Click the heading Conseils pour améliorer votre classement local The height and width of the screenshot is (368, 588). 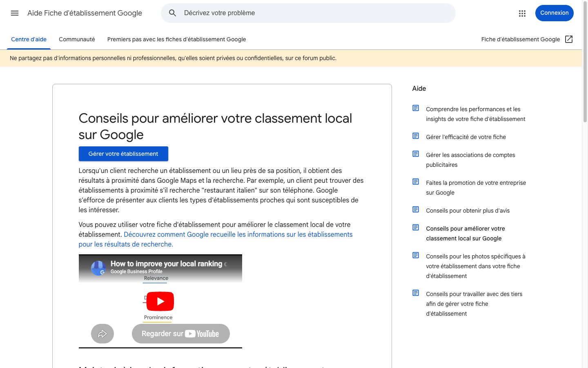click(x=215, y=126)
